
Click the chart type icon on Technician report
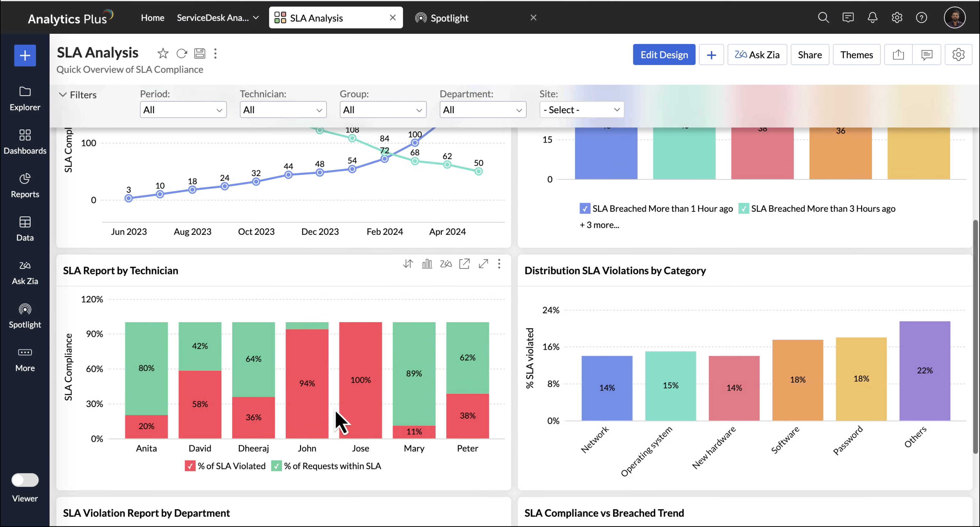427,263
